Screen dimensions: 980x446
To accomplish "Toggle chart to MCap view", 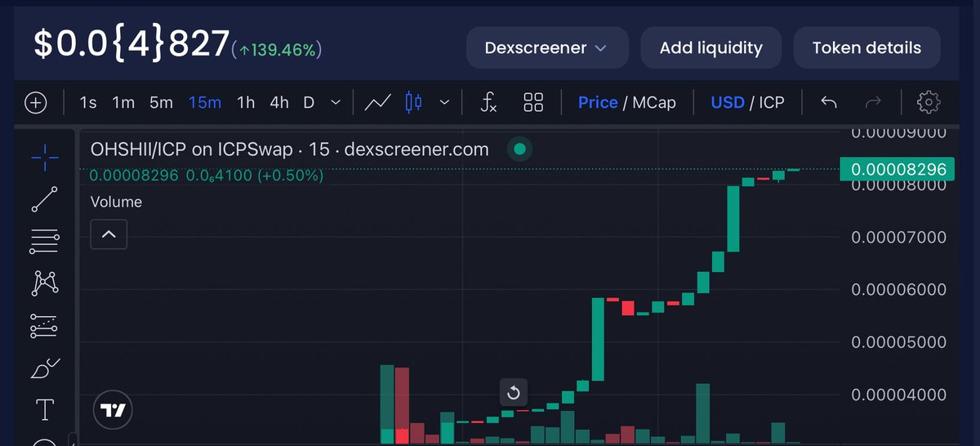I will click(x=655, y=103).
